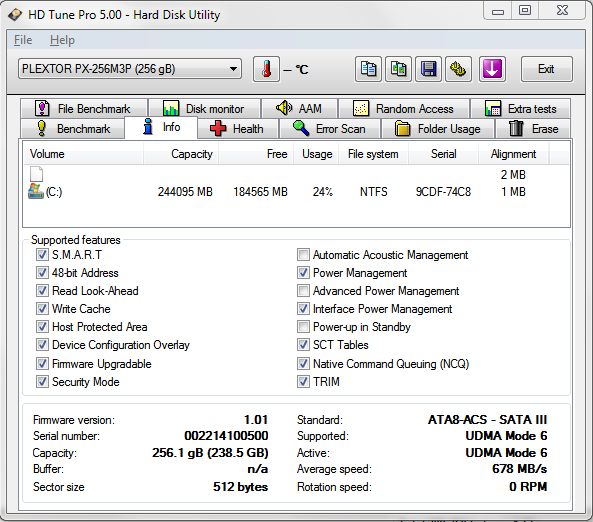Screen dimensions: 593x522
Task: Click the serial number 002214100500
Action: pyautogui.click(x=226, y=436)
